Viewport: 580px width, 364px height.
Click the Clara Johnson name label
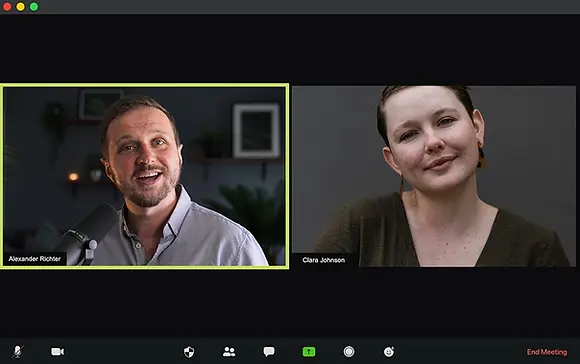(x=324, y=260)
